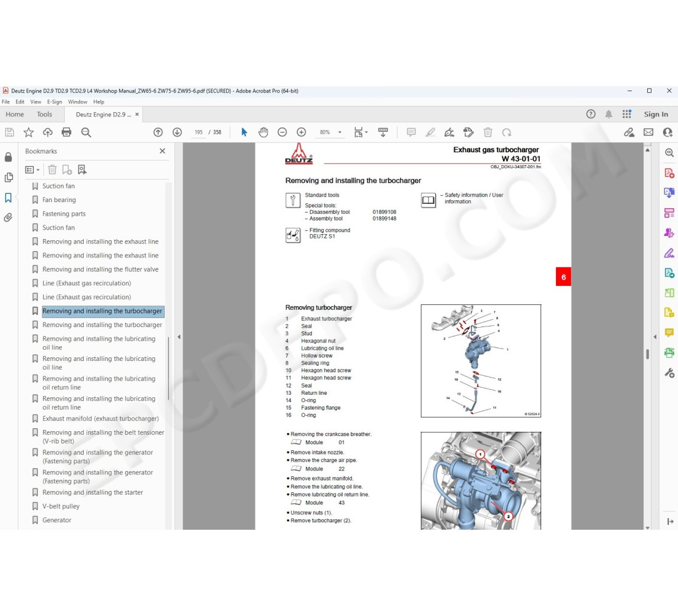Open the Fill & Sign tool
Image resolution: width=678 pixels, height=616 pixels.
pos(669,253)
